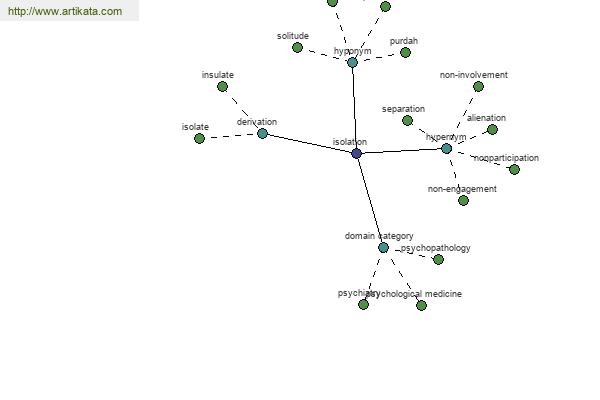Select the separation word node
The height and width of the screenshot is (400, 600).
click(408, 121)
